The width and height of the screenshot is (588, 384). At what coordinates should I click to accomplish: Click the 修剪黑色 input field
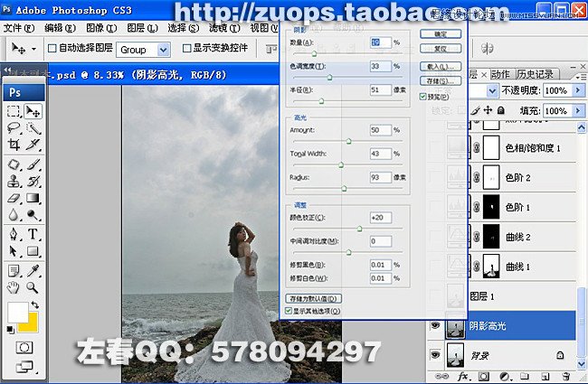pyautogui.click(x=381, y=265)
